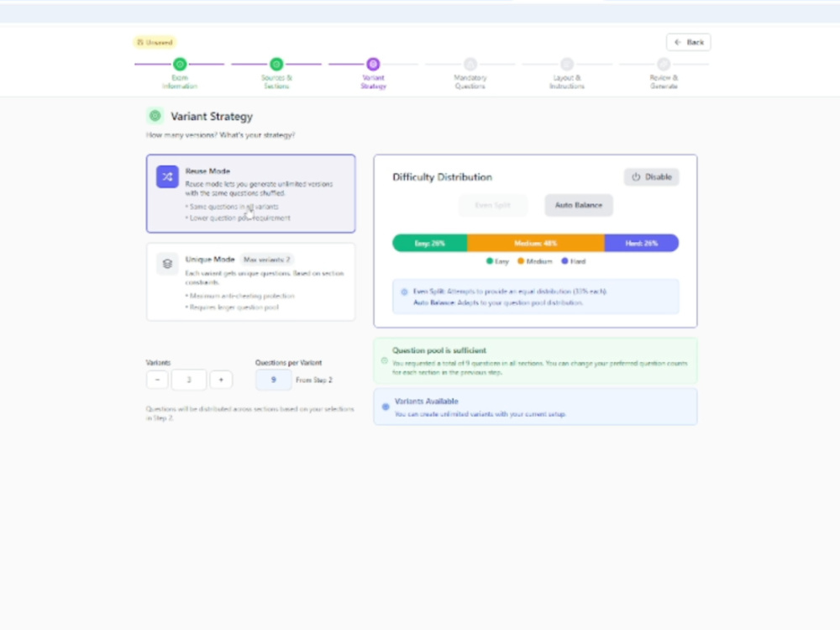This screenshot has width=840, height=630.
Task: Click the Easy segment of difficulty bar
Action: [430, 244]
